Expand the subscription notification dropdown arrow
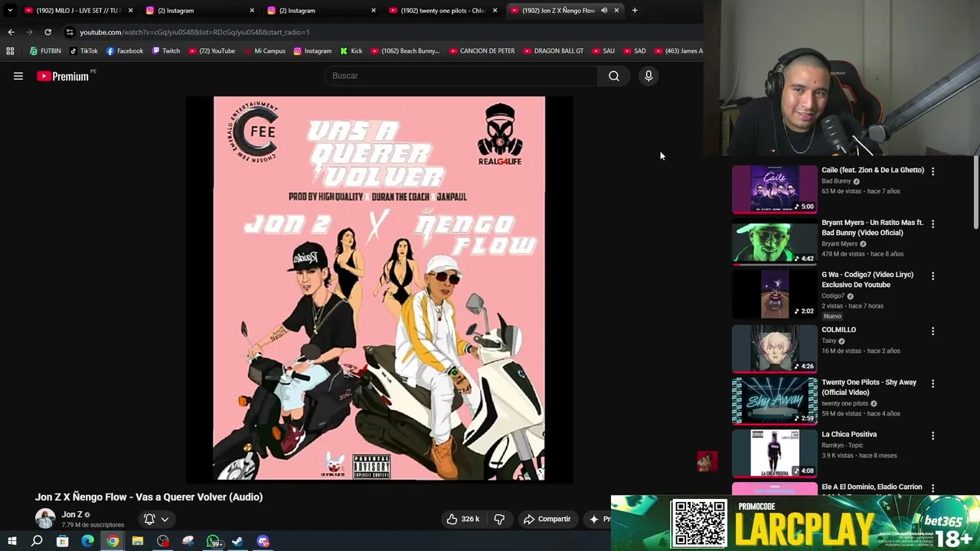Screen dimensions: 980x551 pyautogui.click(x=165, y=519)
